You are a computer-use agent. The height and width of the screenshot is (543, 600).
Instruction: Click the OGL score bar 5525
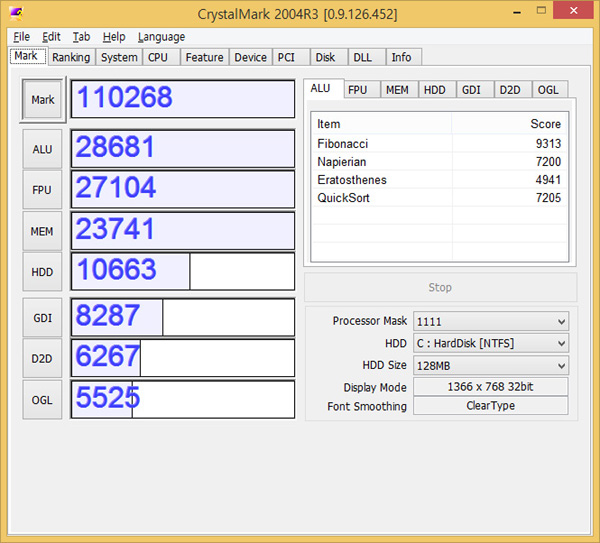183,399
